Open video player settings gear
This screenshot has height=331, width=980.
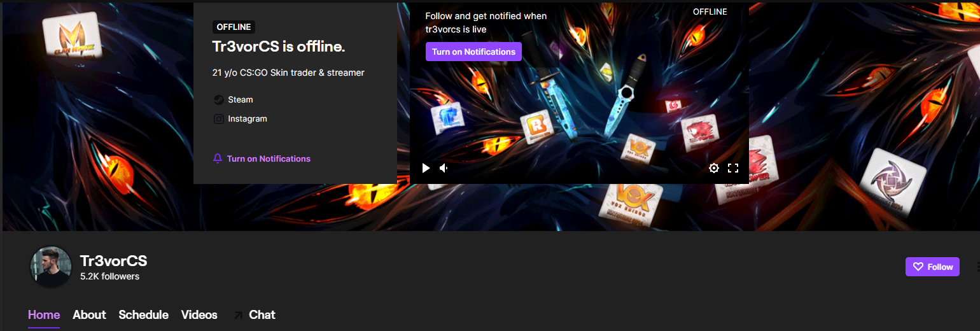[714, 168]
